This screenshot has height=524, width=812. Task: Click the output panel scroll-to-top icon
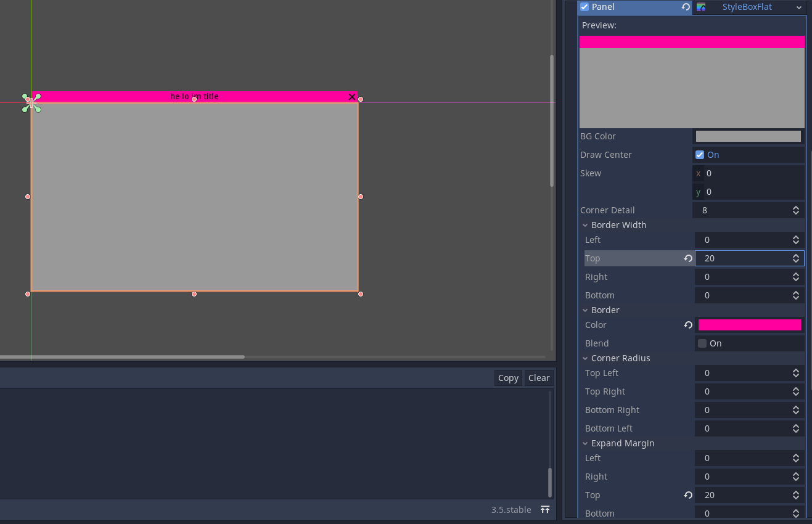pyautogui.click(x=545, y=510)
